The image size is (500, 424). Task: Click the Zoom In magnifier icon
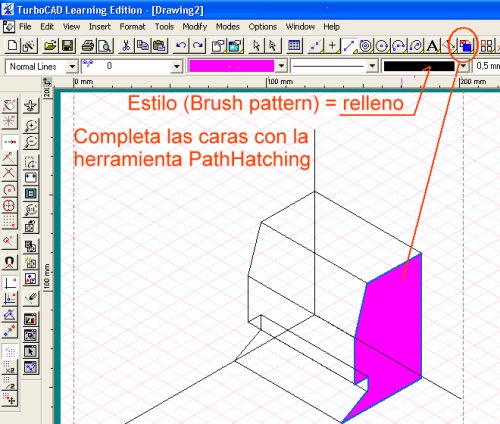pos(31,125)
